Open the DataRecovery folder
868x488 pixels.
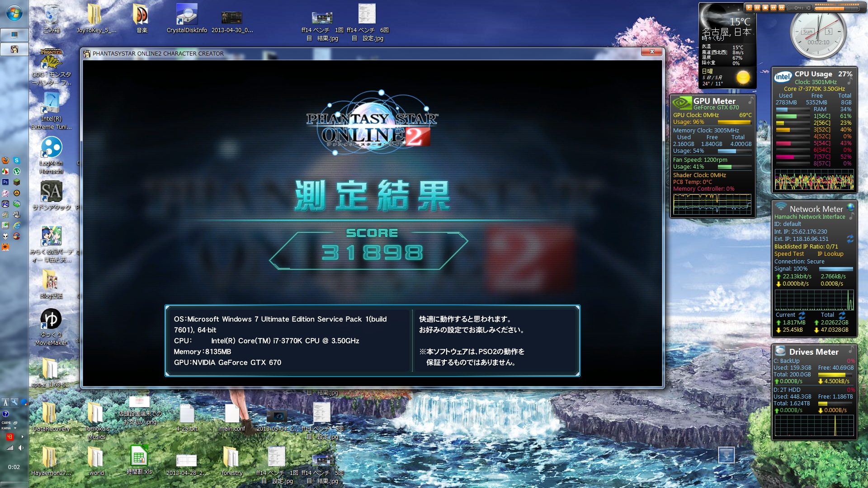click(x=51, y=417)
